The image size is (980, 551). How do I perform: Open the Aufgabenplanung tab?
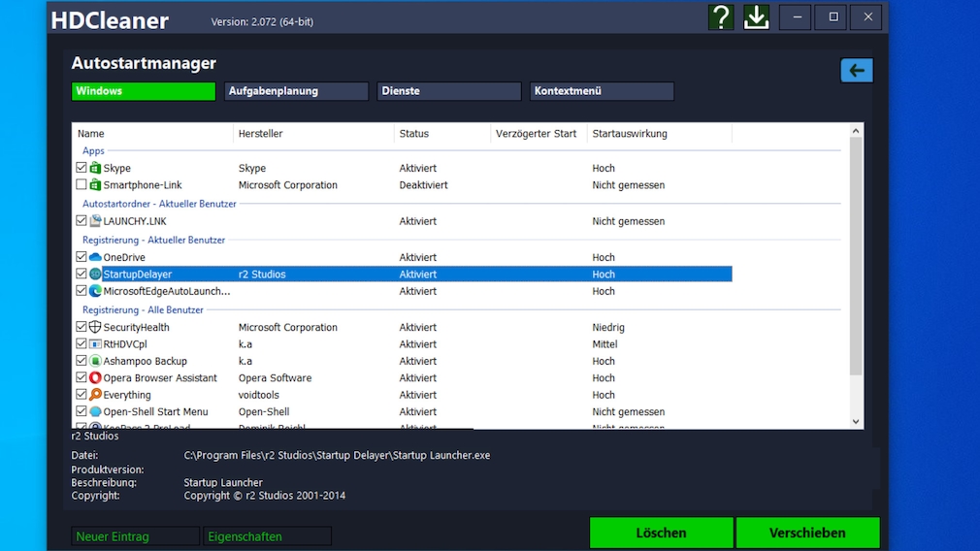[296, 91]
